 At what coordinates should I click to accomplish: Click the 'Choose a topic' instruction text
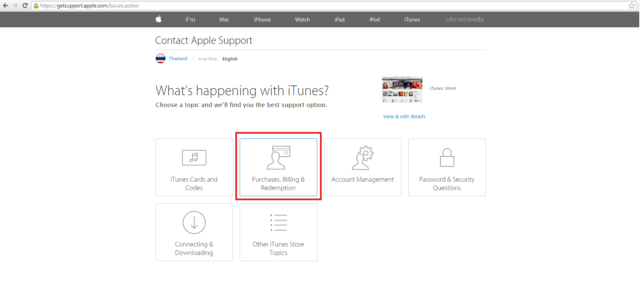coord(241,105)
